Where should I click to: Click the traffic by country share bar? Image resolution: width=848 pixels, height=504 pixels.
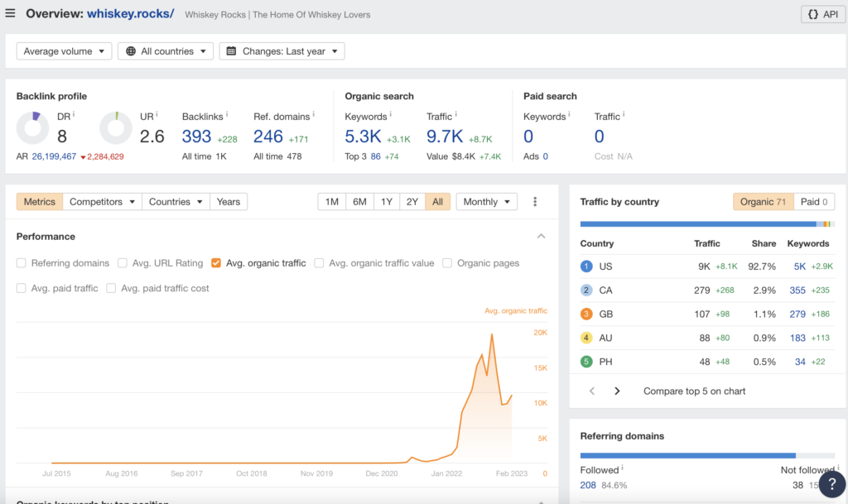(707, 223)
